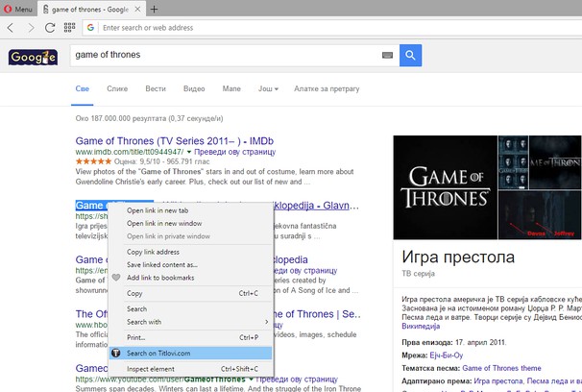
Task: Choose Inspect element
Action: click(191, 369)
